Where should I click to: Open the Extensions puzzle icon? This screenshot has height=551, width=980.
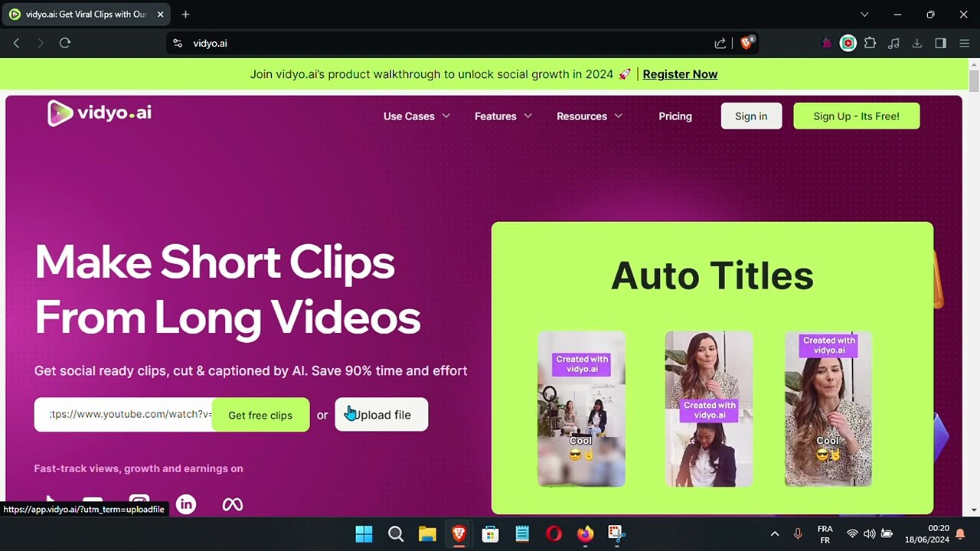click(871, 44)
